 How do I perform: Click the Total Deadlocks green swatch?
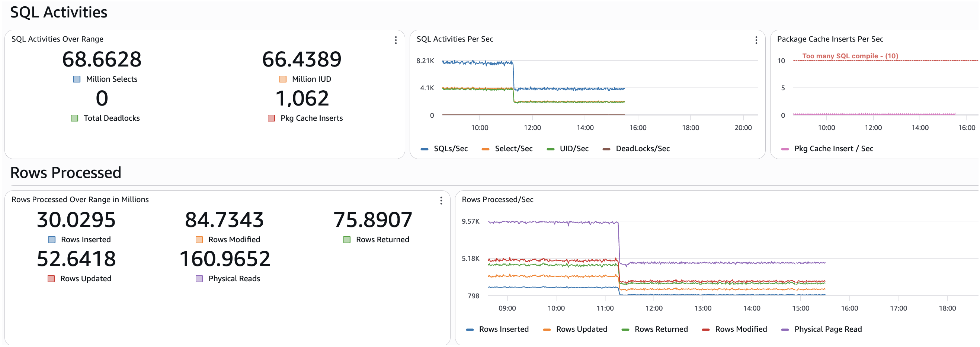pos(74,118)
